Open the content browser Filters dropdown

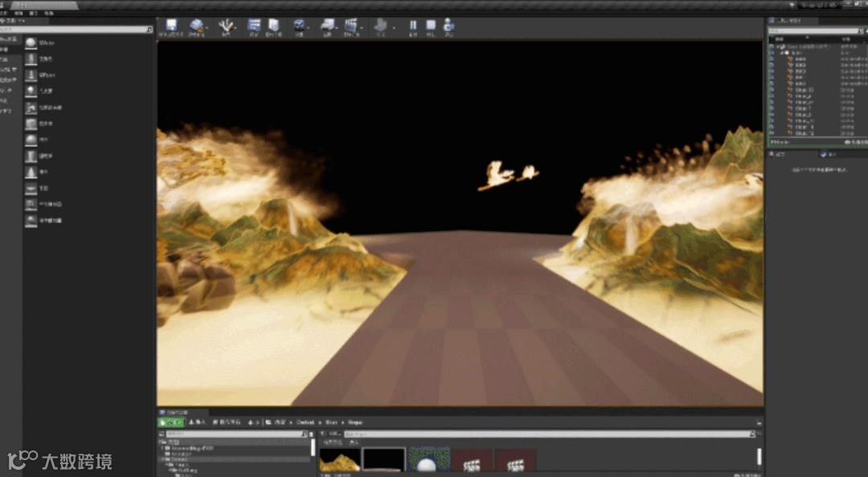(x=330, y=434)
